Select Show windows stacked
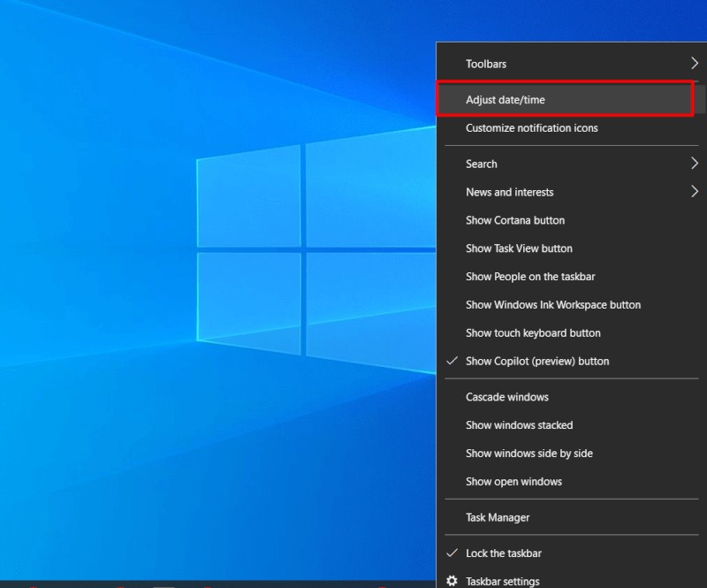 pos(571,425)
